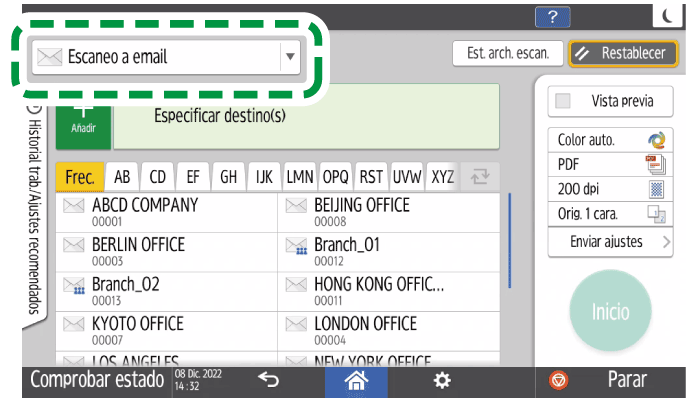Screen dimensions: 691x400
Task: Tap the moon energy saver icon
Action: pos(667,14)
